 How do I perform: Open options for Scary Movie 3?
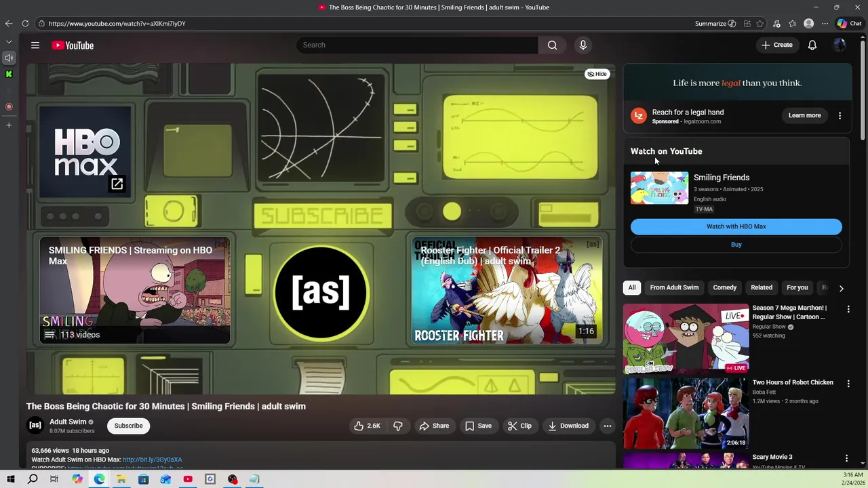click(846, 458)
